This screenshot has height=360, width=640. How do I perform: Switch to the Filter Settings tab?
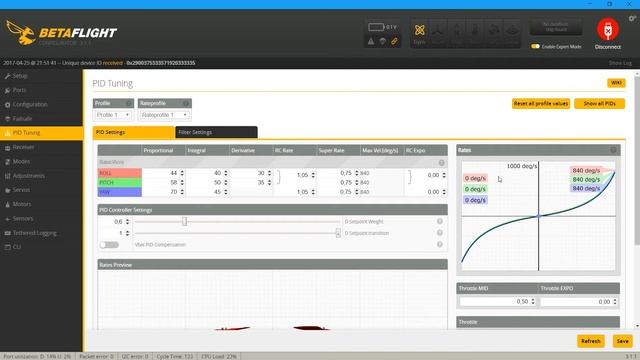[216, 132]
